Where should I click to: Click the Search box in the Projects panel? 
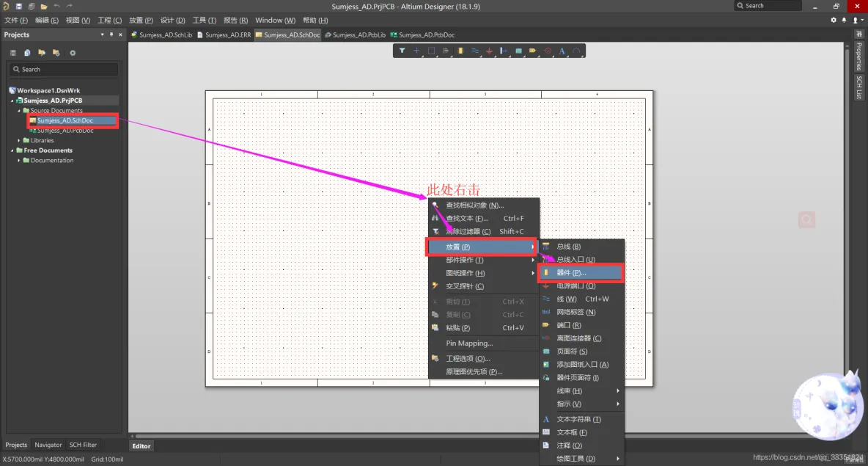(x=63, y=69)
